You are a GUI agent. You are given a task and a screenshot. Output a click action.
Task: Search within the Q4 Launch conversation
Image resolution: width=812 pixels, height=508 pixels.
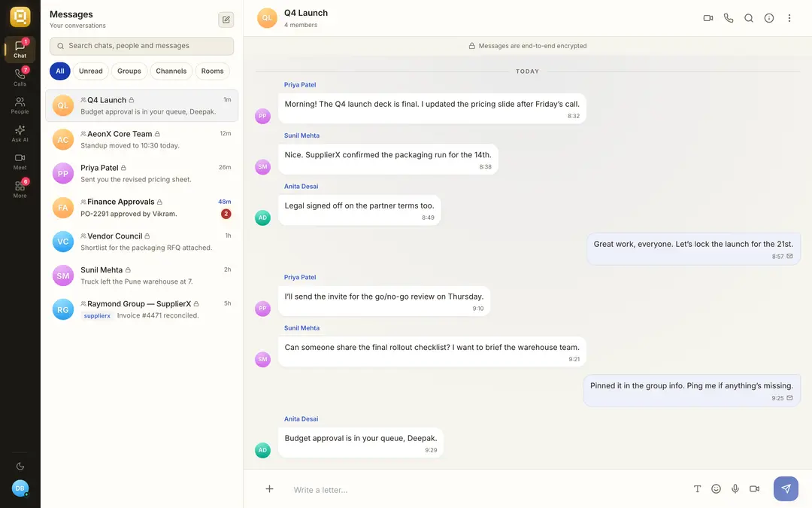(748, 18)
